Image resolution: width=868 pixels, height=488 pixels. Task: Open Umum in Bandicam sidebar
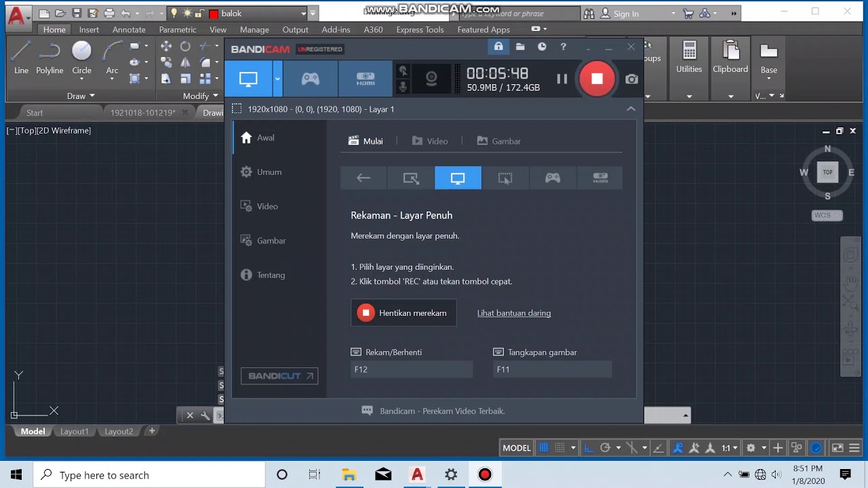[x=269, y=172]
